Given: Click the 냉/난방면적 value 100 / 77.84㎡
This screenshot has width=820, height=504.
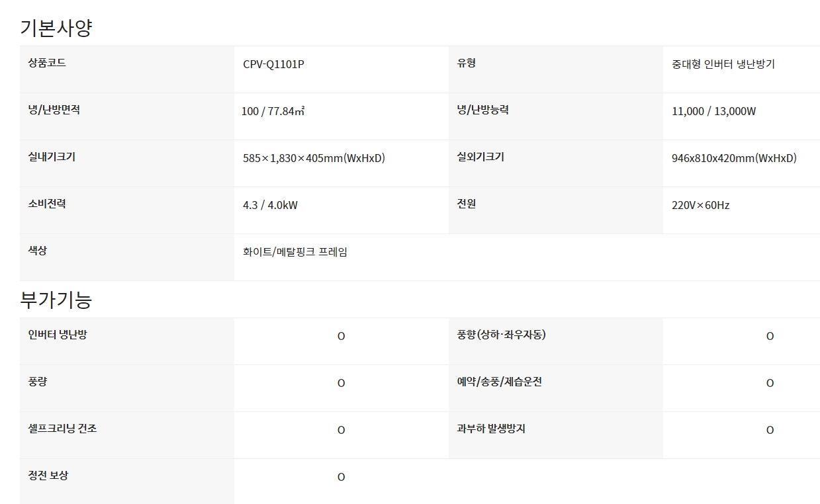Looking at the screenshot, I should pyautogui.click(x=273, y=111).
